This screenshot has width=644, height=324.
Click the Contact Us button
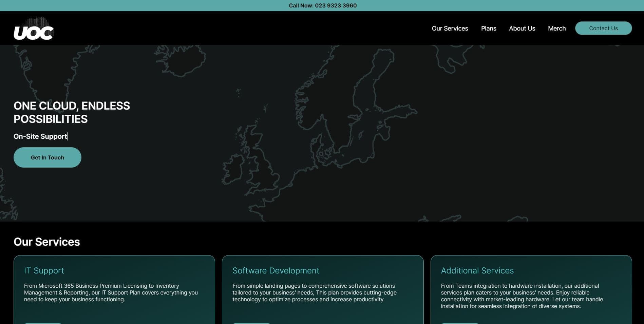point(603,28)
